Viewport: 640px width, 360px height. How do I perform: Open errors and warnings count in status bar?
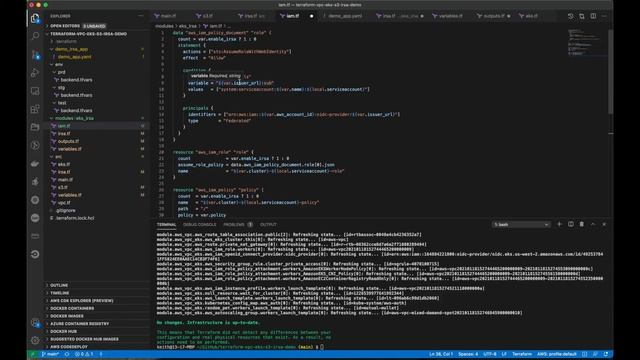tap(84, 354)
